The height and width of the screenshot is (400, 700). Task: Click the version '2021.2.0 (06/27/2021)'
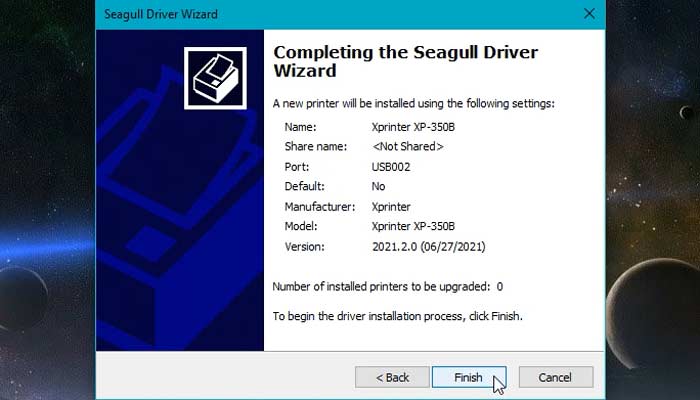(x=429, y=247)
